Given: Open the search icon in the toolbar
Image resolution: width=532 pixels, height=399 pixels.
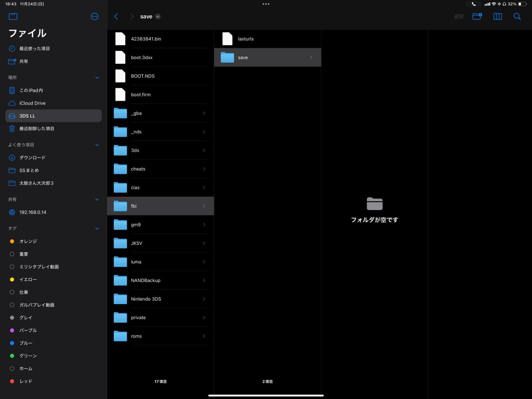Looking at the screenshot, I should point(517,16).
